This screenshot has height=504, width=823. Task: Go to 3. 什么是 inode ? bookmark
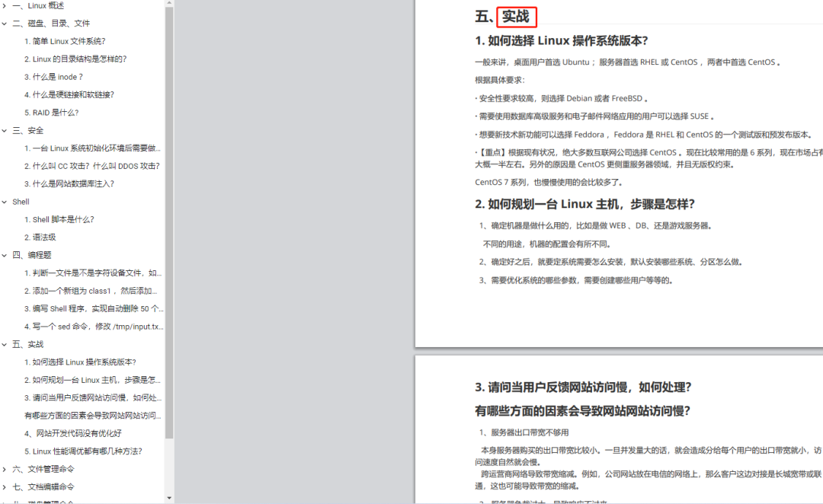(53, 77)
